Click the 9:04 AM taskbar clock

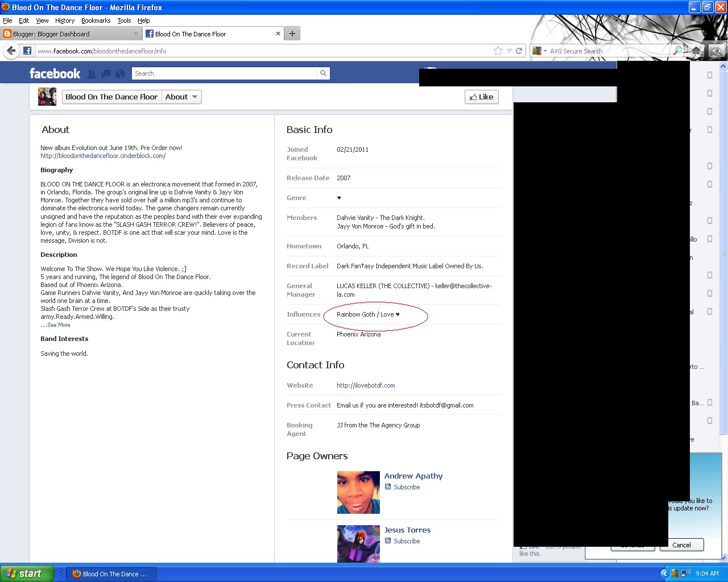click(707, 573)
